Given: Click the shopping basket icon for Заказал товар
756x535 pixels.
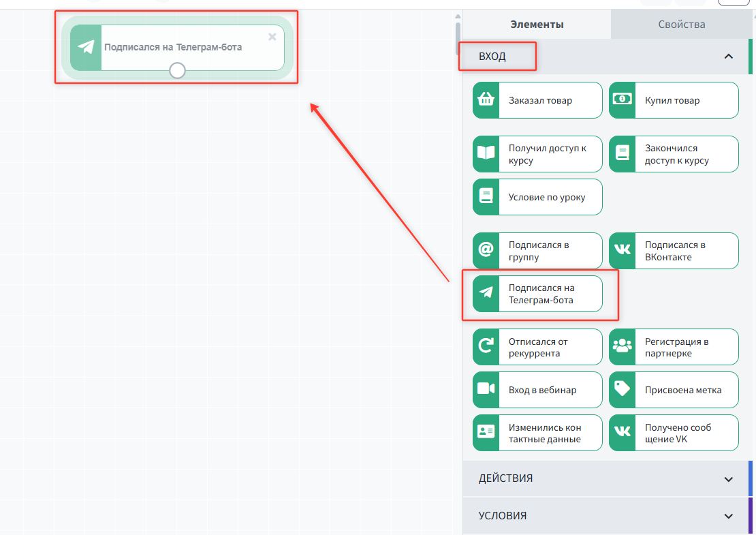Looking at the screenshot, I should (486, 100).
